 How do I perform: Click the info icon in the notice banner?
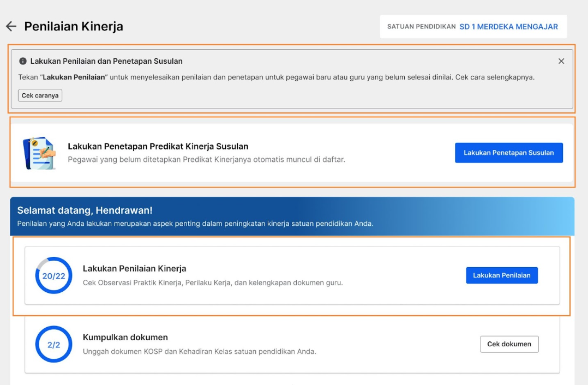pyautogui.click(x=23, y=61)
